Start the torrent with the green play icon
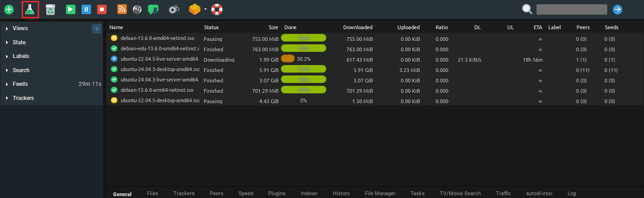 click(71, 9)
